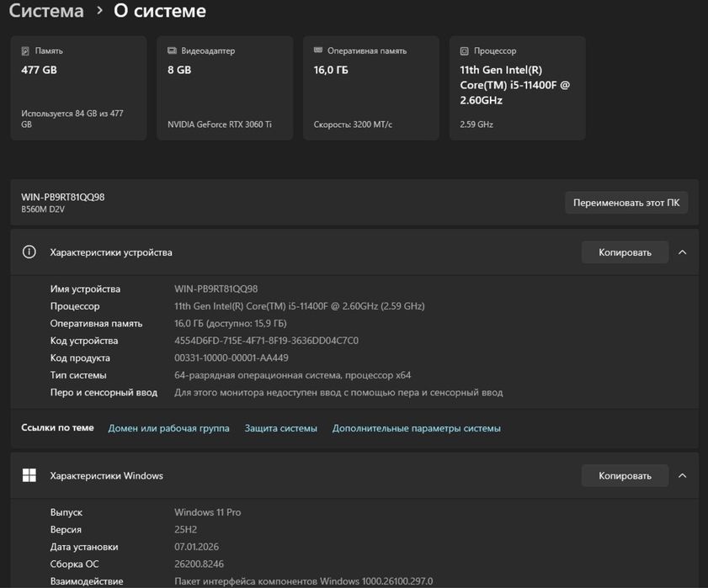Click the info icon beside Характеристики устройства
Screen dimensions: 708x588
[29, 252]
